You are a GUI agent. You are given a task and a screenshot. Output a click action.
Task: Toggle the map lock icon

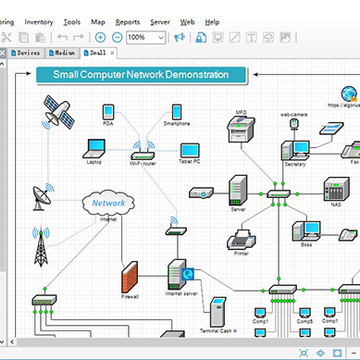tap(201, 37)
